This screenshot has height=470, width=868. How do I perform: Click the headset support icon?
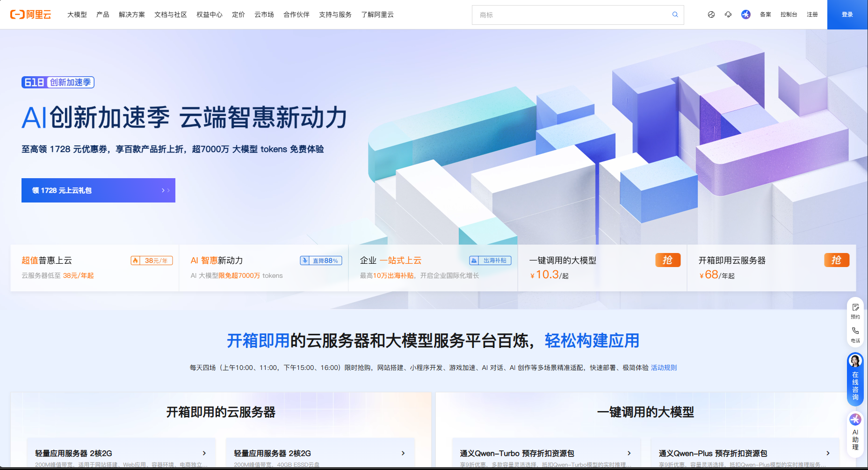pyautogui.click(x=728, y=14)
